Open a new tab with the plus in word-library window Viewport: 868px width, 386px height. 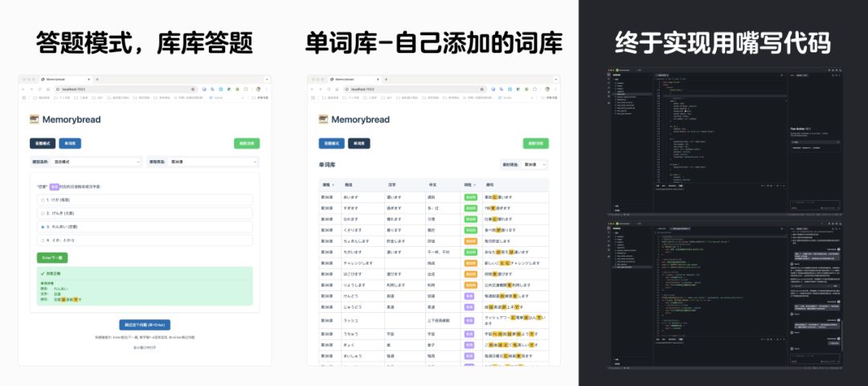pos(386,79)
